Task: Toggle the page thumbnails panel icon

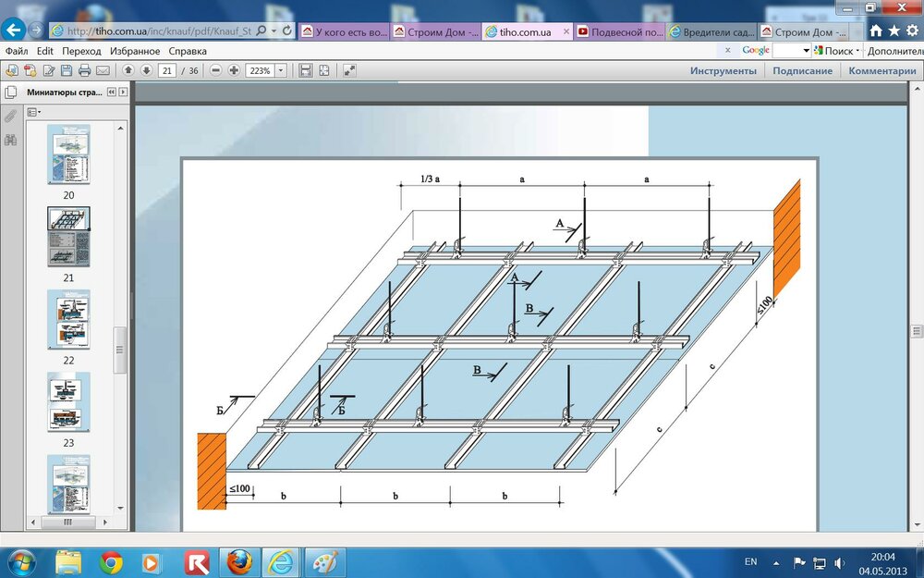Action: pyautogui.click(x=11, y=92)
